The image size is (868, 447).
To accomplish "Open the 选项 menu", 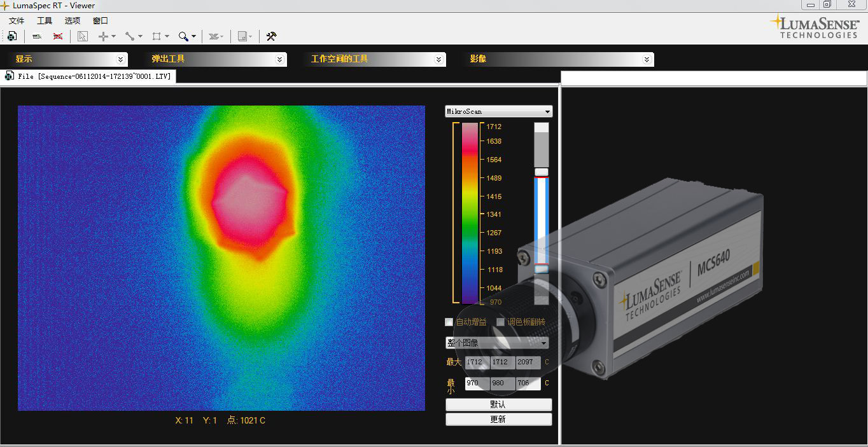I will (x=73, y=21).
